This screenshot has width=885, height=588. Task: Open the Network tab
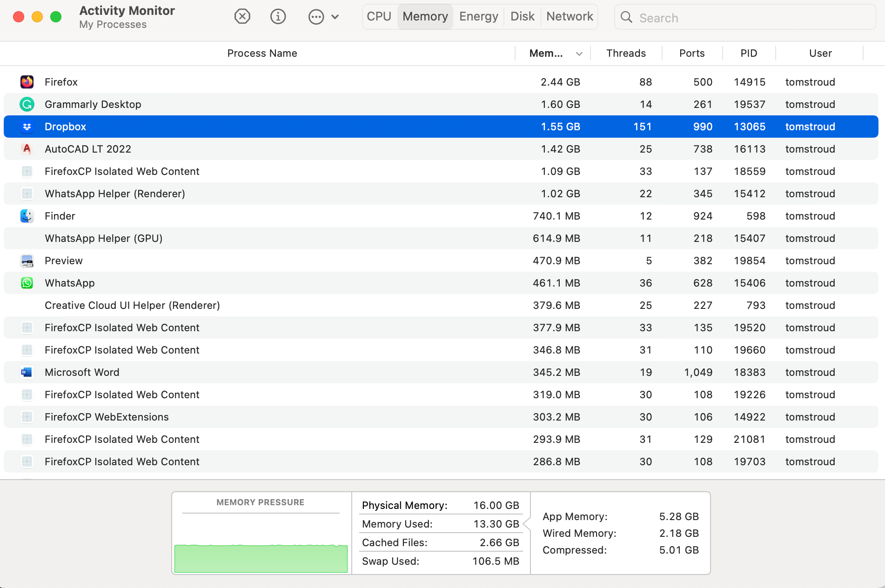tap(570, 17)
